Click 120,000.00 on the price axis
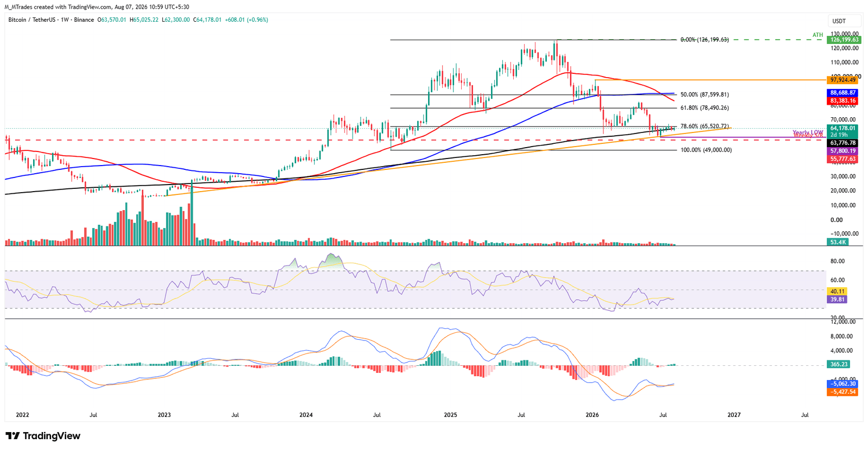This screenshot has height=450, width=868. tap(844, 48)
